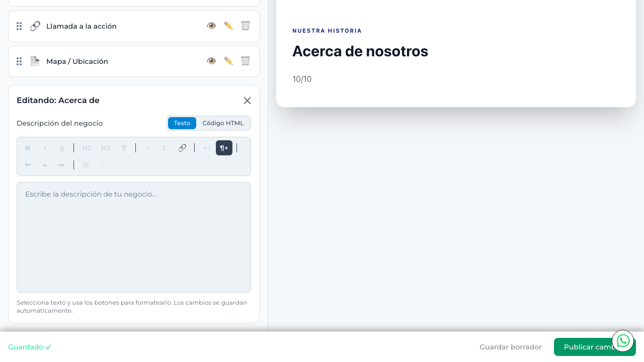The height and width of the screenshot is (362, 644).
Task: Click drag handle of Llamada a la acción
Action: coord(19,26)
